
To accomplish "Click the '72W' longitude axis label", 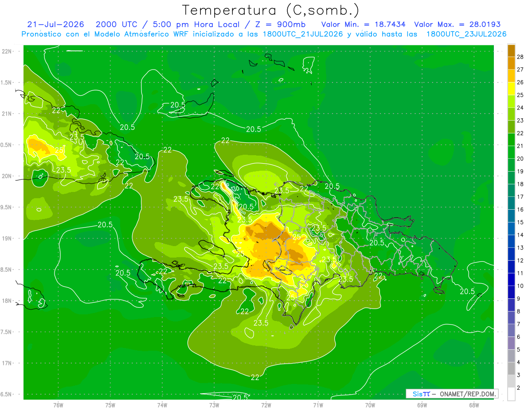I will (x=266, y=405).
